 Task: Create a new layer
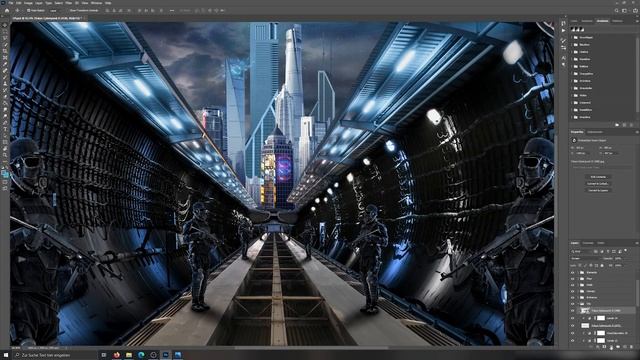click(625, 347)
